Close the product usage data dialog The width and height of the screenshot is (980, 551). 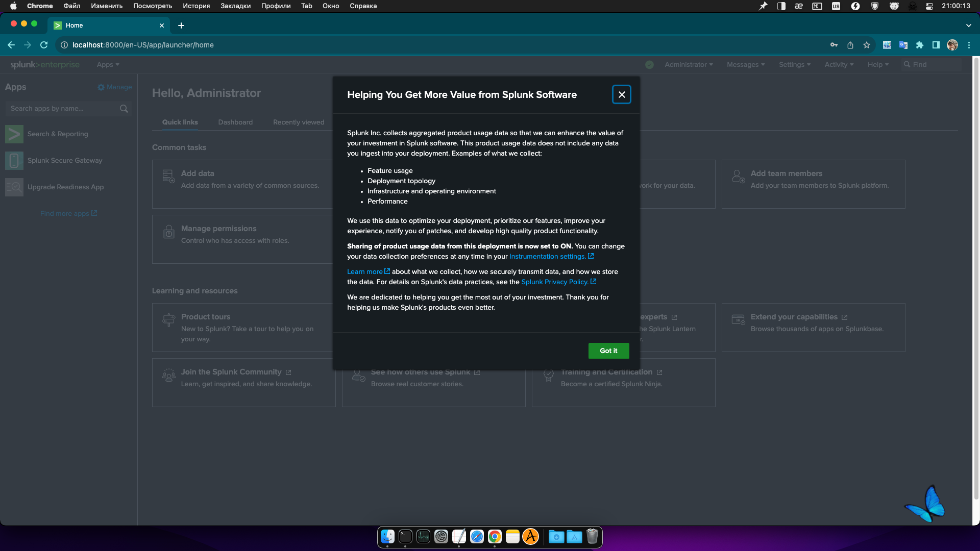tap(621, 94)
